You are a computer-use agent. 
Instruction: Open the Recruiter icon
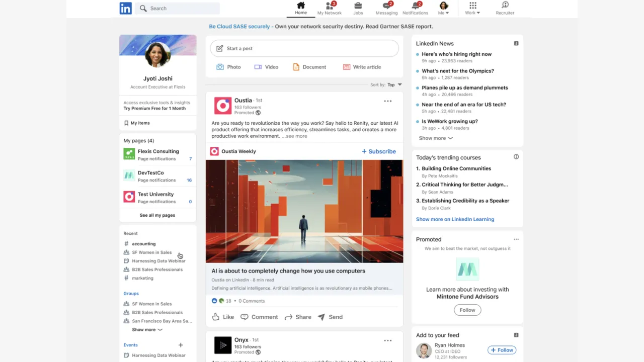(x=505, y=5)
